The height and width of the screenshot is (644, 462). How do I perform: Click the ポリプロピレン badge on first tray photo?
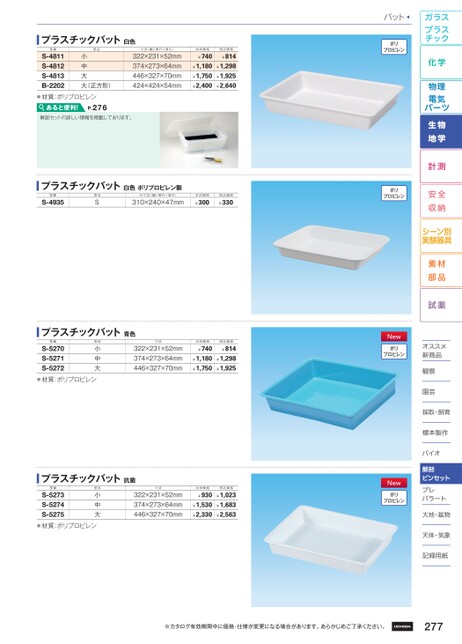394,47
